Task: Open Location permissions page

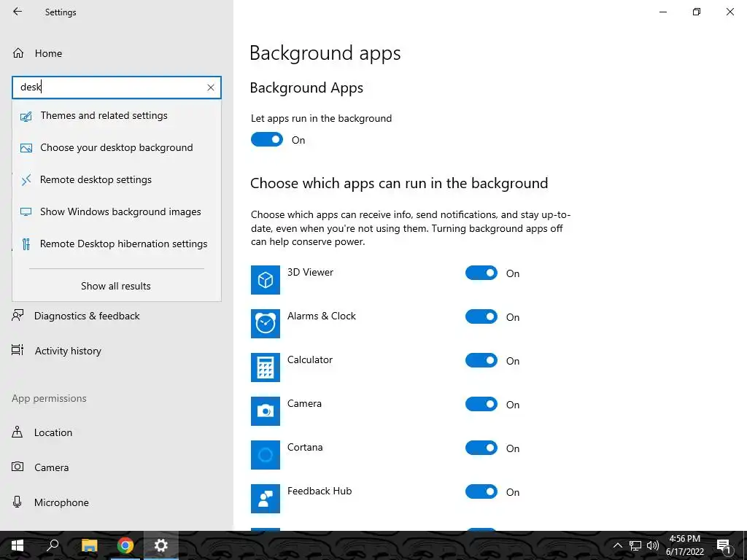Action: click(x=53, y=432)
